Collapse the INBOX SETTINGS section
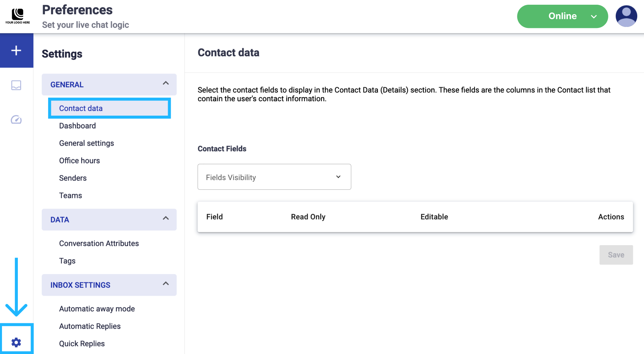 click(165, 284)
